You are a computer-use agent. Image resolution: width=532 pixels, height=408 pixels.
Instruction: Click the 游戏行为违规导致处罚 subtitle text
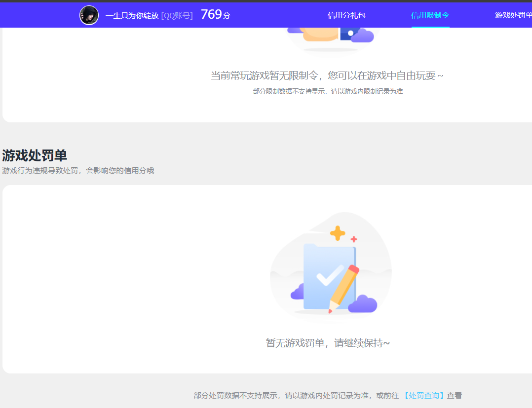click(77, 170)
